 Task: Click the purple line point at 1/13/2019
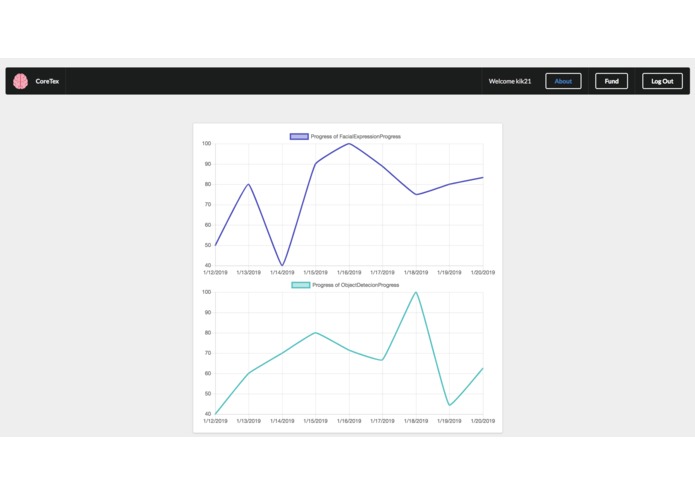[x=249, y=184]
